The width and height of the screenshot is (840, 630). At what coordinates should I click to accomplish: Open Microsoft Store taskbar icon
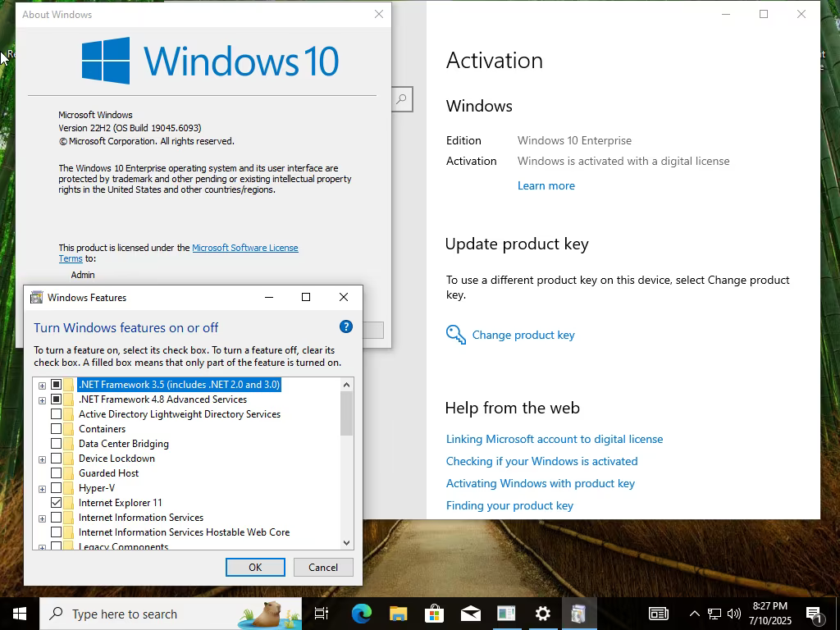click(x=435, y=614)
